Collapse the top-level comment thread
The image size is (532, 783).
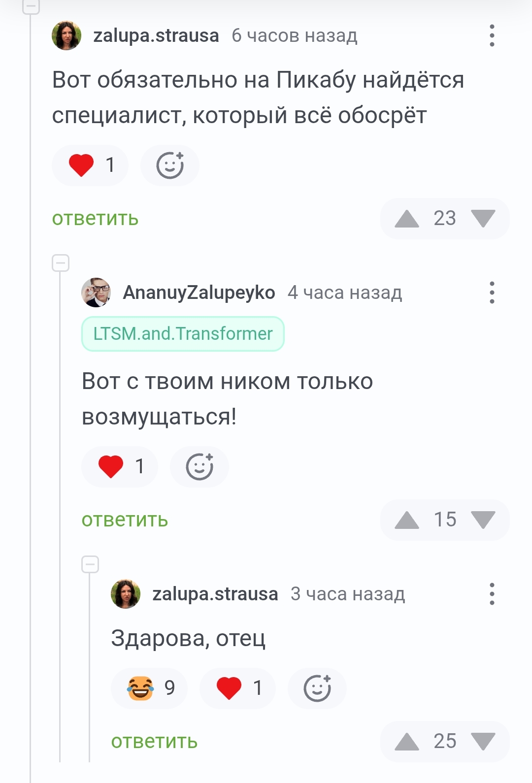pos(31,6)
